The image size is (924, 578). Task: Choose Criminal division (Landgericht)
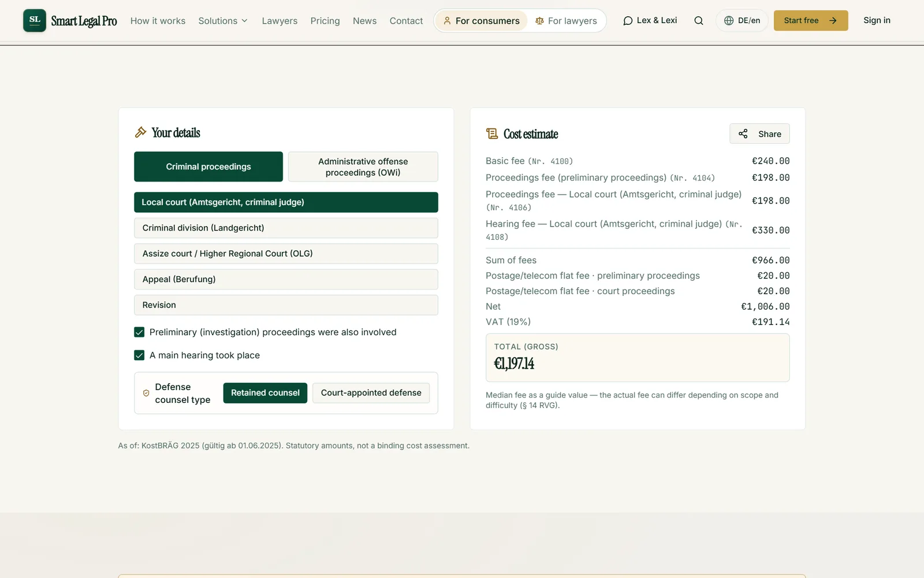(286, 228)
